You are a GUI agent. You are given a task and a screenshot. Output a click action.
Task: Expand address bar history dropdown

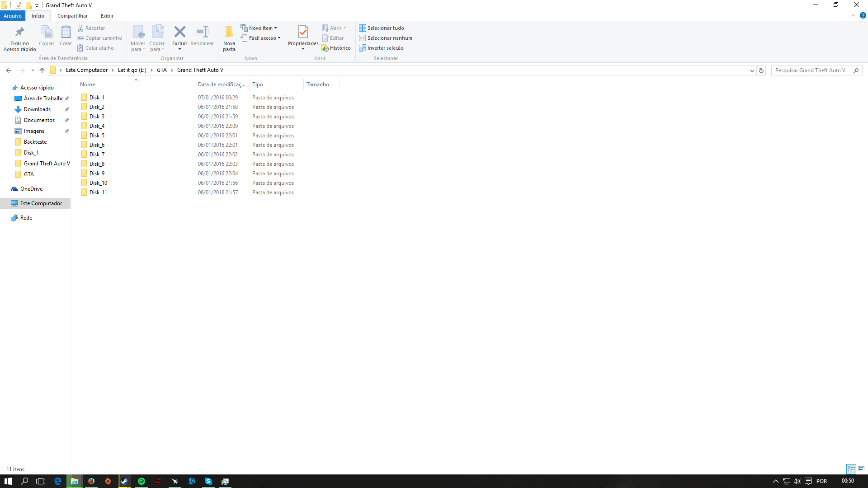coord(752,70)
